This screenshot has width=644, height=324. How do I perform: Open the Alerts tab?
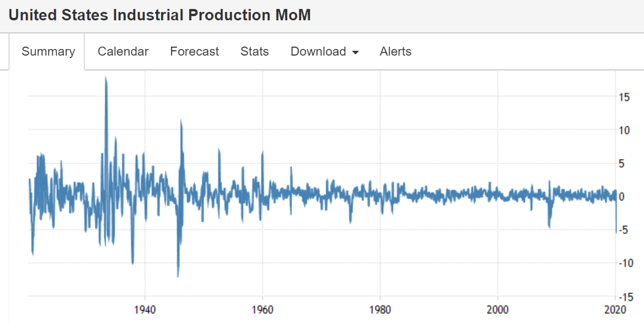click(396, 51)
